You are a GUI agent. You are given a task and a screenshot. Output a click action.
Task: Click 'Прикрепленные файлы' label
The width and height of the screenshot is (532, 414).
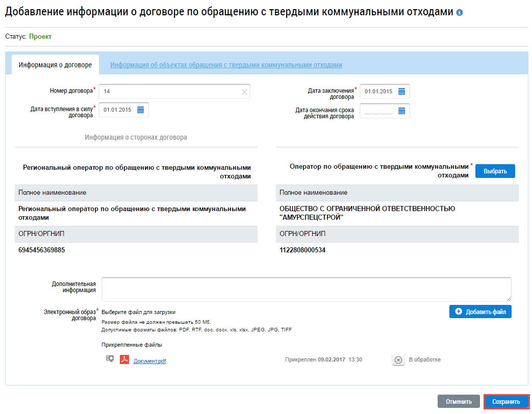pyautogui.click(x=132, y=345)
